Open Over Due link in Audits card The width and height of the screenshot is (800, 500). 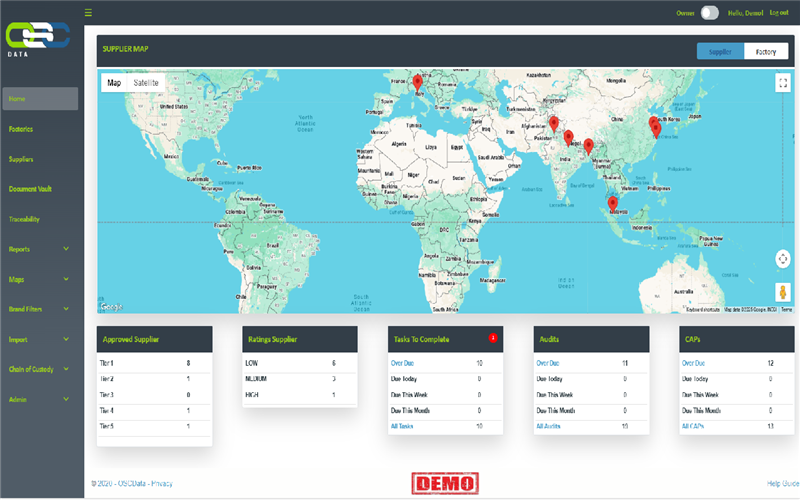[x=548, y=363]
